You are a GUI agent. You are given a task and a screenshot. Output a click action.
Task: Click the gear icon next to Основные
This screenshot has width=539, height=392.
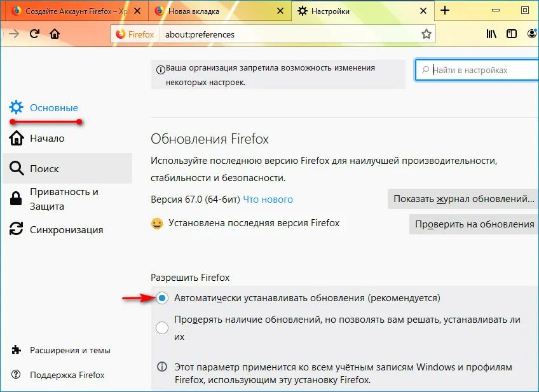(16, 107)
